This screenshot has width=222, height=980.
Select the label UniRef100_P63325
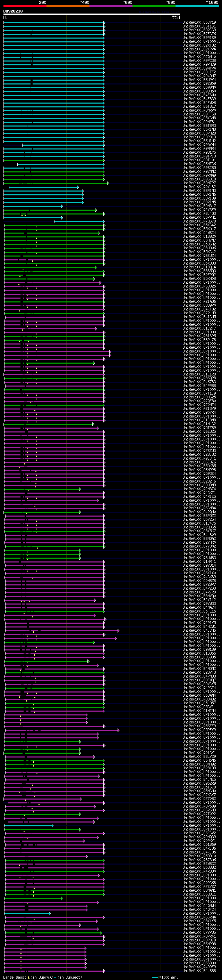[199, 286]
